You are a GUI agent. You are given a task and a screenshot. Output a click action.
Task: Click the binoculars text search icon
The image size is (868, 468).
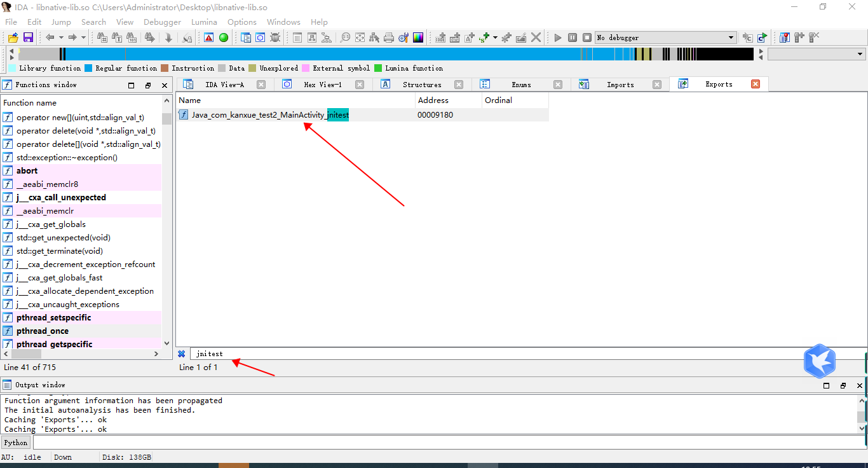(117, 38)
